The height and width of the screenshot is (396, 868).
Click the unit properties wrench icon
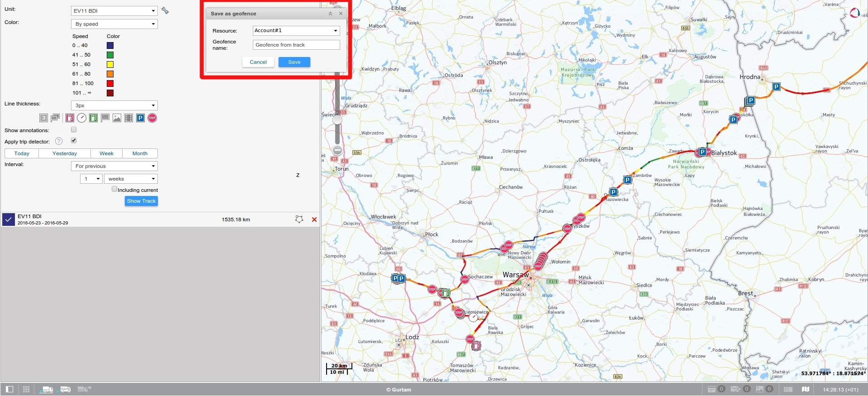(x=165, y=11)
